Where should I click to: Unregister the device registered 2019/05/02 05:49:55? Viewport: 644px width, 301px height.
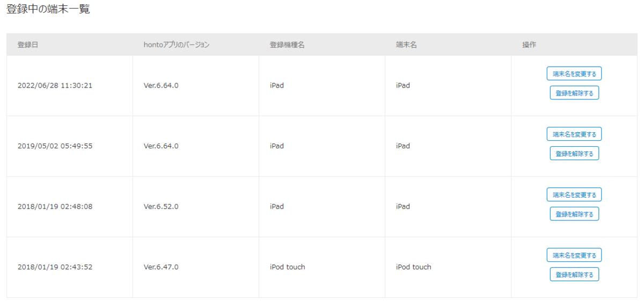pos(574,153)
